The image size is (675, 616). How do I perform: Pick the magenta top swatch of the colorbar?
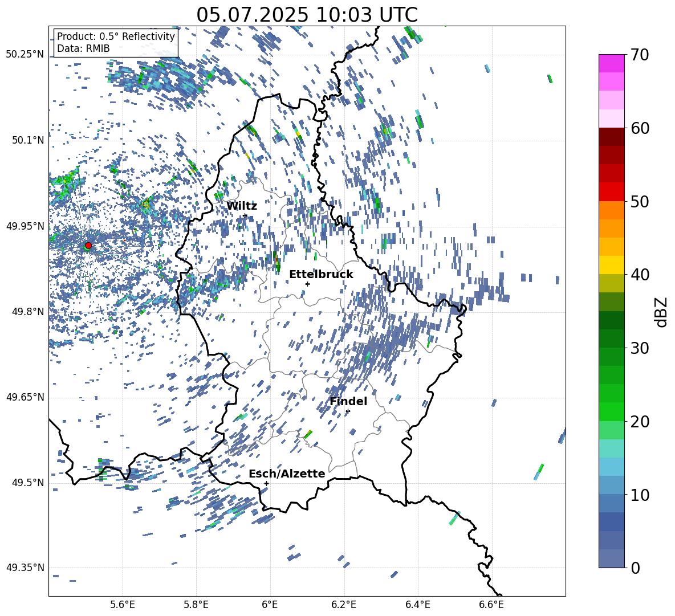(x=611, y=63)
